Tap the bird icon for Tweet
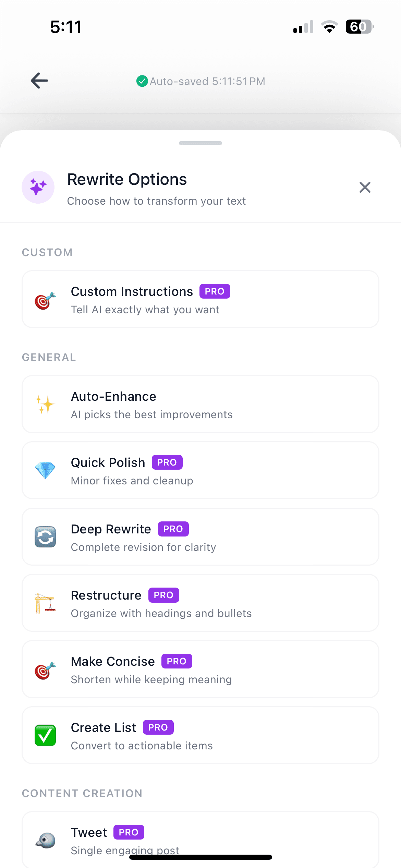This screenshot has width=401, height=868. pos(45,841)
